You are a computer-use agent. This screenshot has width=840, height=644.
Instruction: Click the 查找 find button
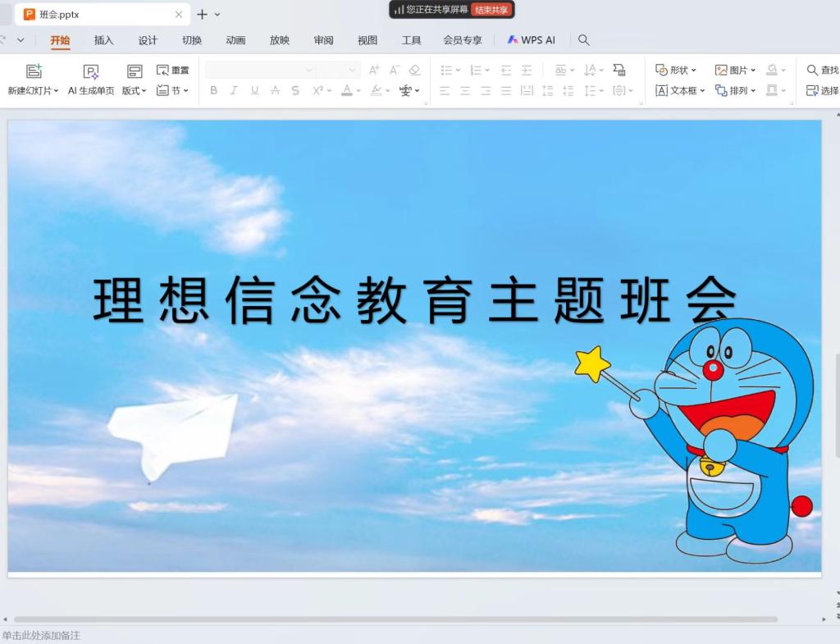click(x=823, y=71)
